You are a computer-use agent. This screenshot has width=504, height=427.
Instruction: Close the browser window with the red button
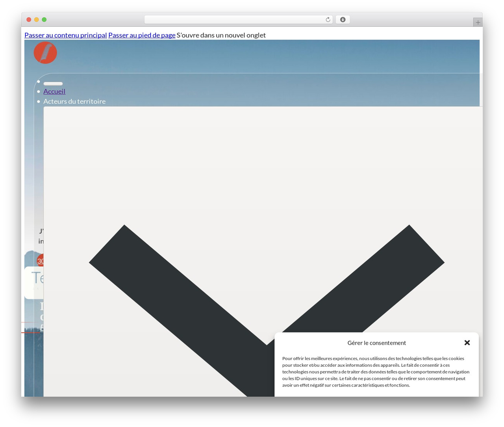click(x=29, y=20)
